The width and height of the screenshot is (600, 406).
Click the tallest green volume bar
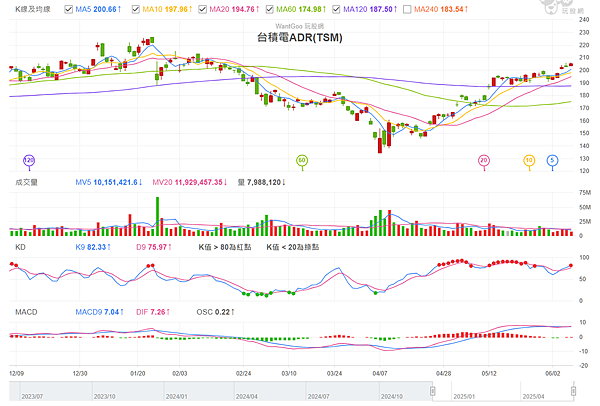click(x=157, y=217)
